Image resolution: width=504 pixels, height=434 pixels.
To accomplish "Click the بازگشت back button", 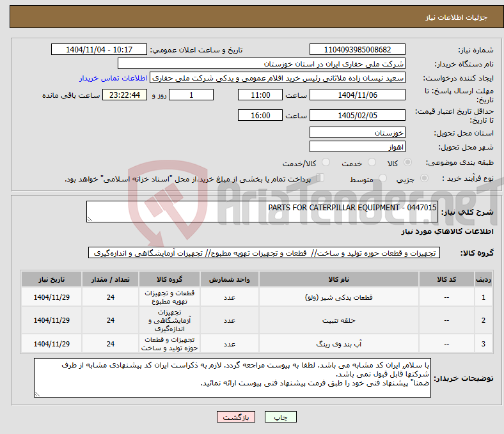I will pyautogui.click(x=236, y=417).
